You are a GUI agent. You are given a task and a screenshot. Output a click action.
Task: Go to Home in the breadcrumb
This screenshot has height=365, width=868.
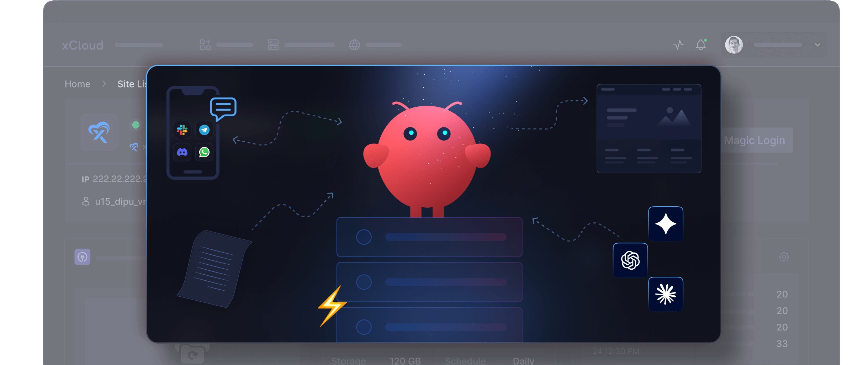pyautogui.click(x=78, y=84)
